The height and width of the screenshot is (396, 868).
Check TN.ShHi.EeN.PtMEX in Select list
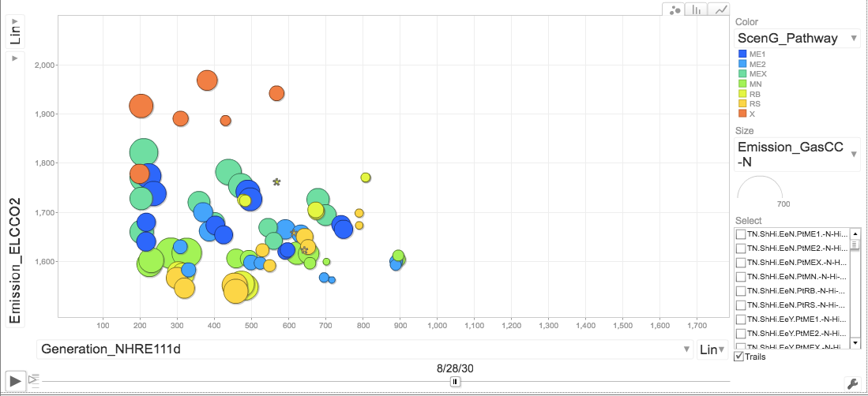pos(741,262)
